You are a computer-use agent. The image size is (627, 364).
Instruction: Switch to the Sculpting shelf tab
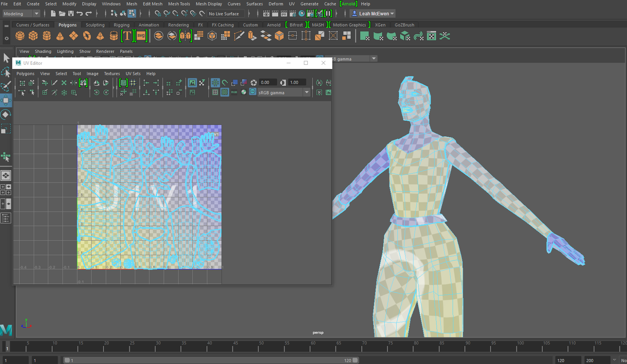pyautogui.click(x=95, y=25)
